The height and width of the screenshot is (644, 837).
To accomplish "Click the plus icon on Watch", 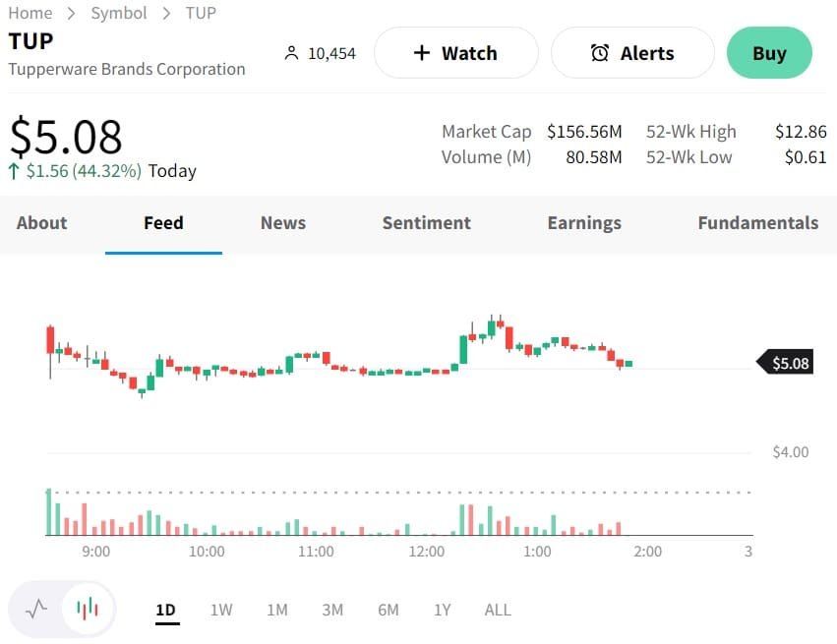I will click(422, 53).
